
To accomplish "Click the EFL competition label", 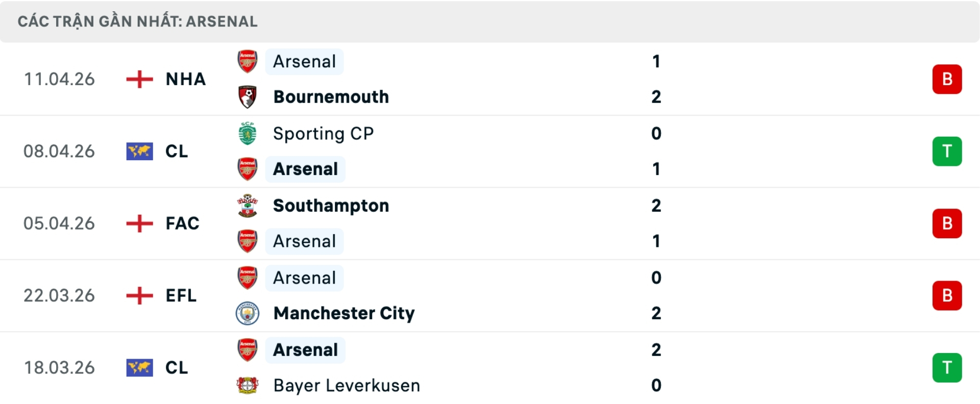I will click(181, 295).
